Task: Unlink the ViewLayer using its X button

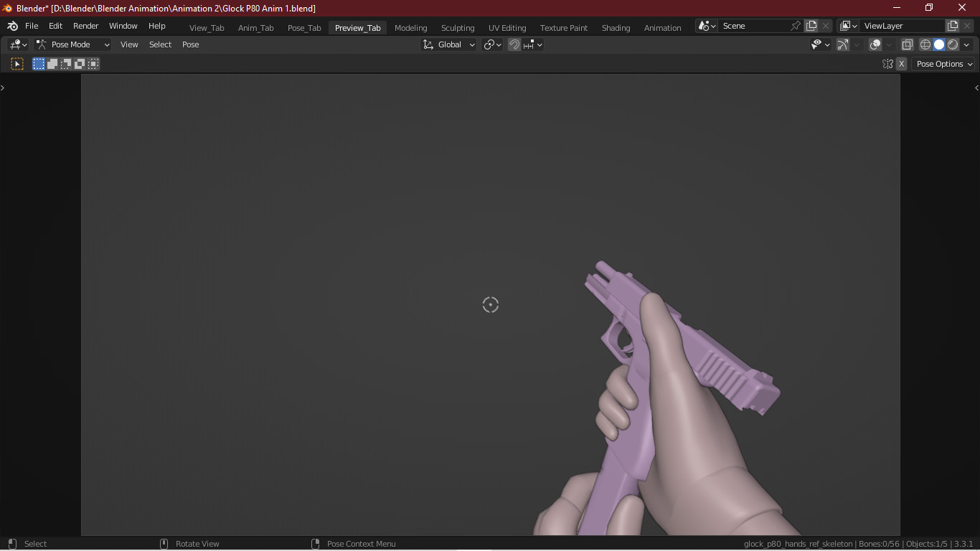Action: coord(967,25)
